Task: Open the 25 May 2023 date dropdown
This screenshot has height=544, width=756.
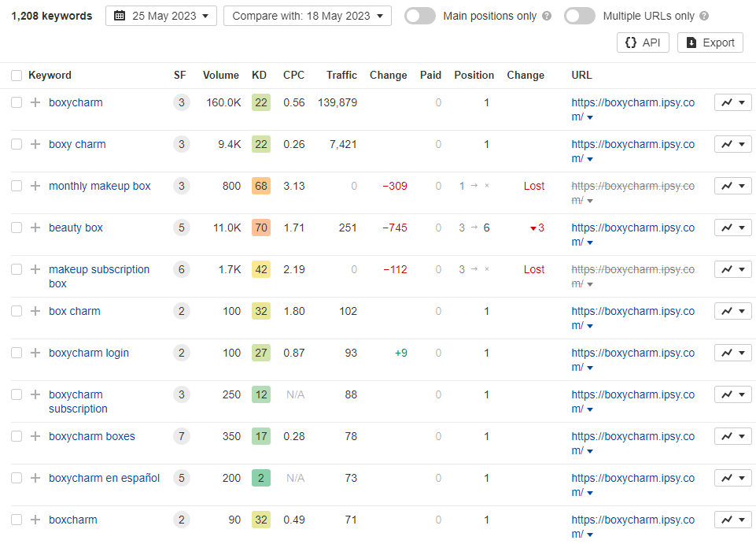Action: (x=161, y=16)
